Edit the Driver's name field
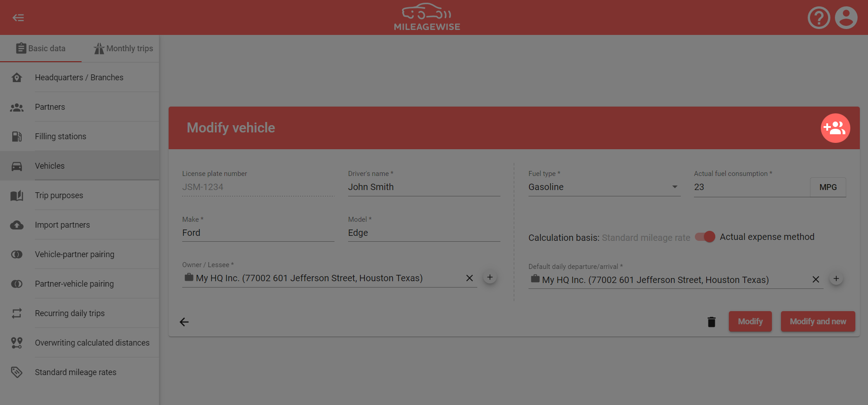 coord(424,187)
